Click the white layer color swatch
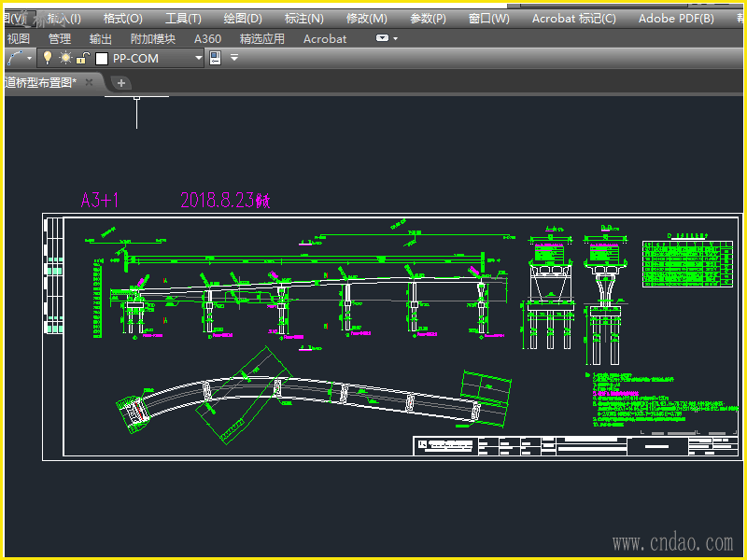The width and height of the screenshot is (747, 560). (x=102, y=58)
